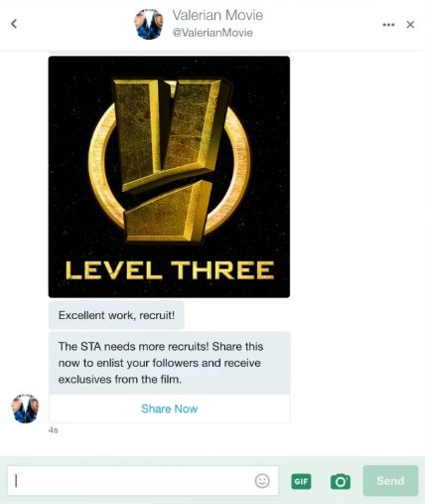The image size is (425, 504).
Task: Open the three-dot more options menu
Action: 388,25
